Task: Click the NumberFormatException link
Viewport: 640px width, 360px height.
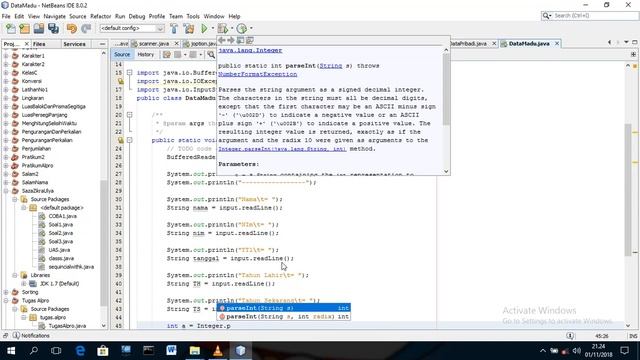Action: point(258,74)
